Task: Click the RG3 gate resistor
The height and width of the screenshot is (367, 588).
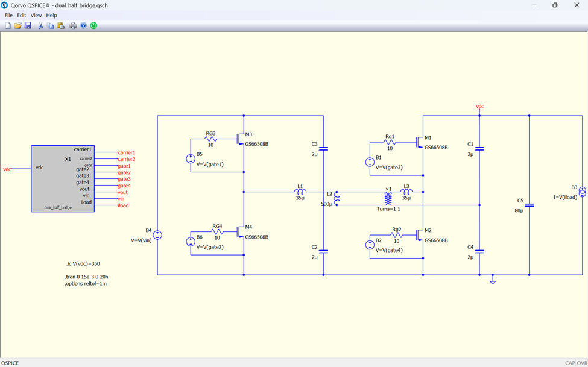Action: 210,139
